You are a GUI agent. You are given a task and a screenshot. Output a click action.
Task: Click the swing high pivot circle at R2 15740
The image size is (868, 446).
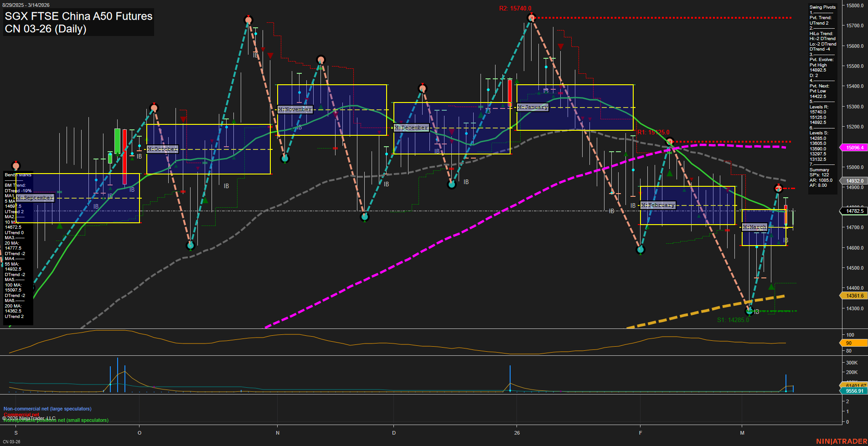click(531, 18)
